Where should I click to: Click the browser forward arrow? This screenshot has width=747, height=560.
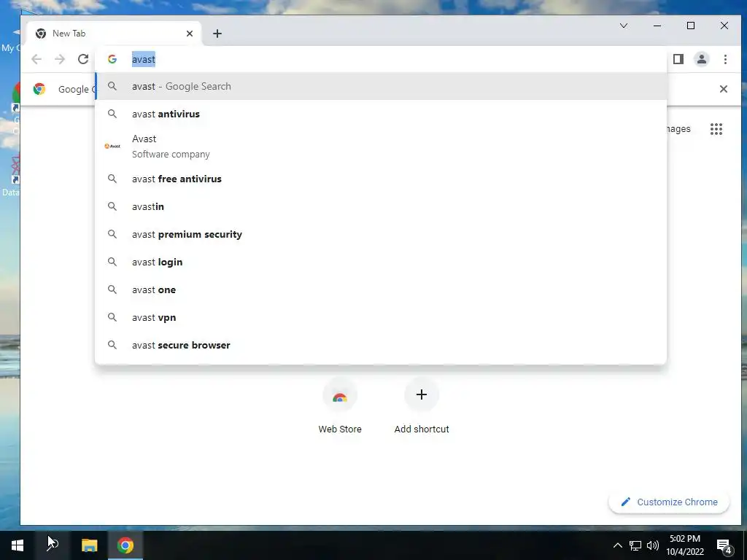tap(60, 59)
